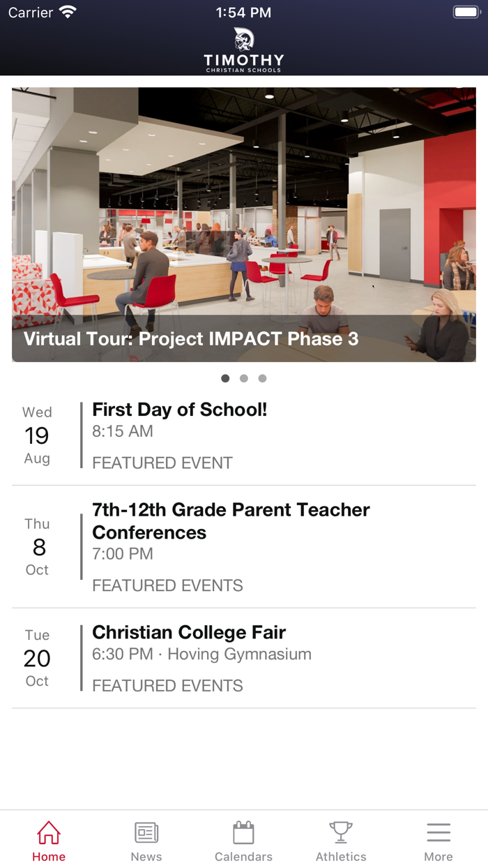This screenshot has width=488, height=868.
Task: Select the third carousel page dot
Action: (262, 378)
